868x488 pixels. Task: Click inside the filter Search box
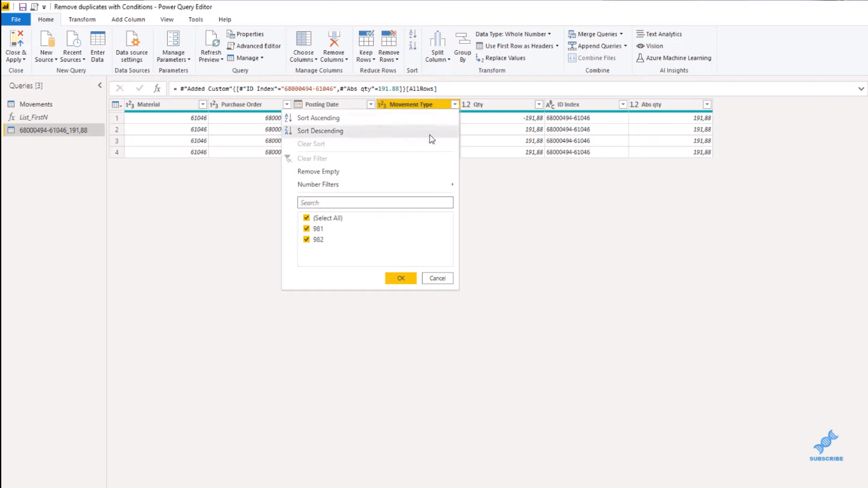click(x=376, y=203)
